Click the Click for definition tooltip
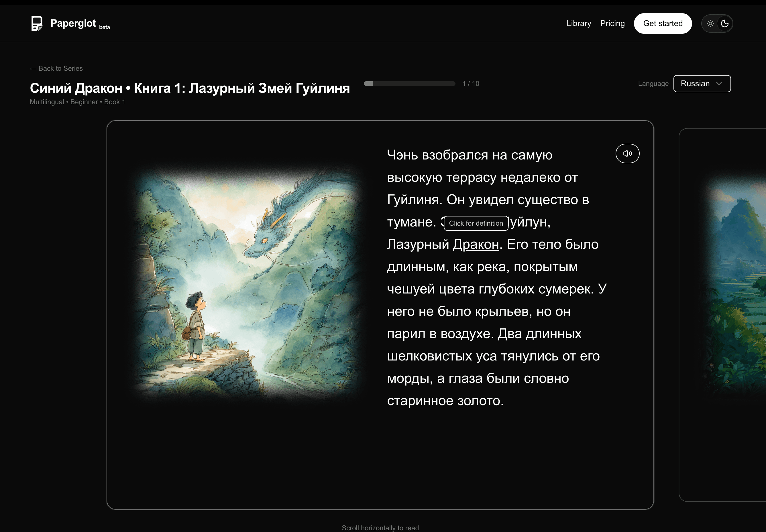 [476, 223]
